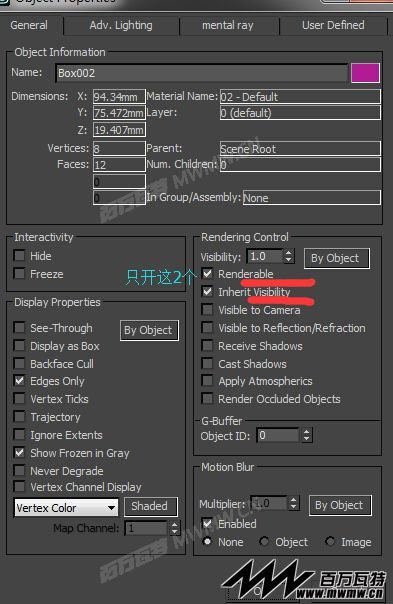Select the Object motion blur option

pos(264,542)
